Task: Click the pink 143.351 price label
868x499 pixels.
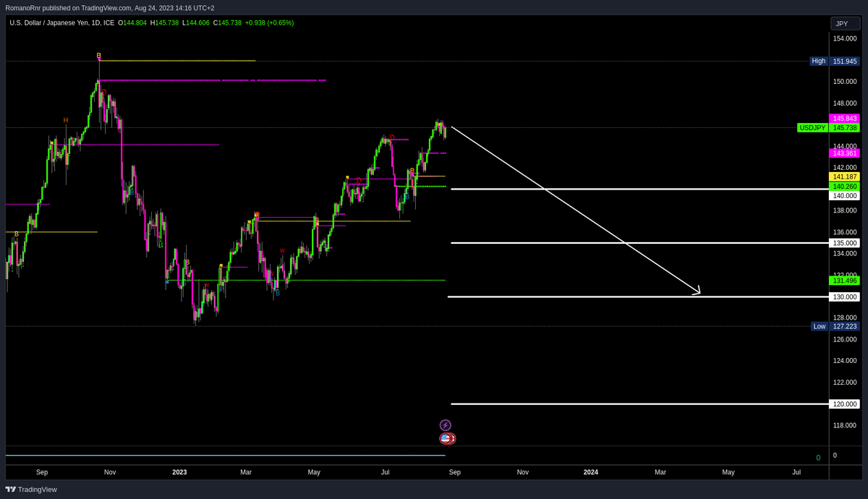Action: pos(843,153)
